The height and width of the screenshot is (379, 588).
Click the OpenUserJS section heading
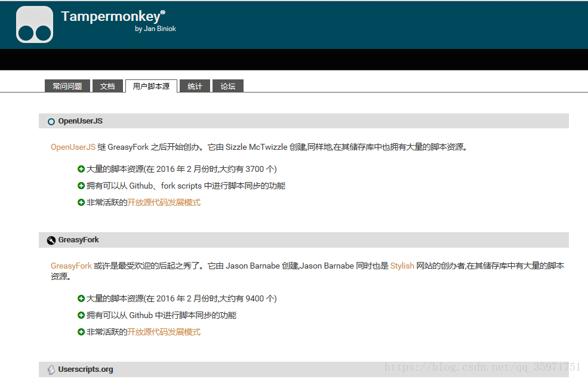click(80, 121)
